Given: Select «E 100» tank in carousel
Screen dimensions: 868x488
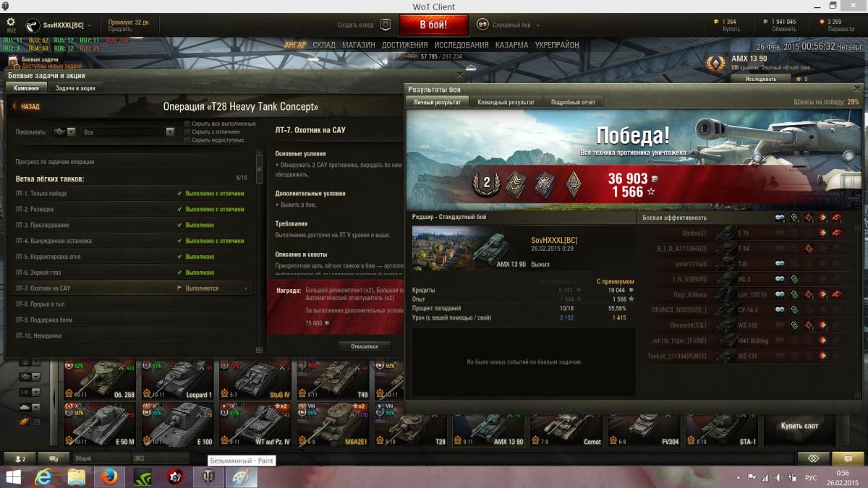Looking at the screenshot, I should coord(178,424).
